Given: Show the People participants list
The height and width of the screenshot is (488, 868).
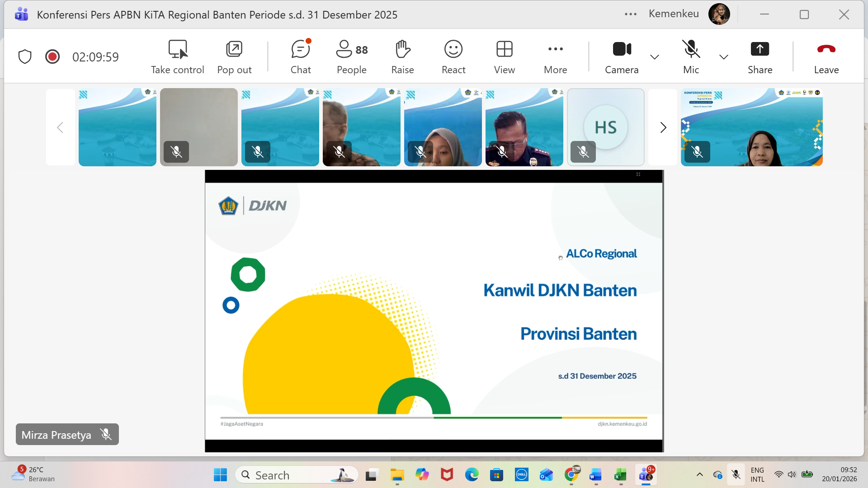Looking at the screenshot, I should 352,57.
